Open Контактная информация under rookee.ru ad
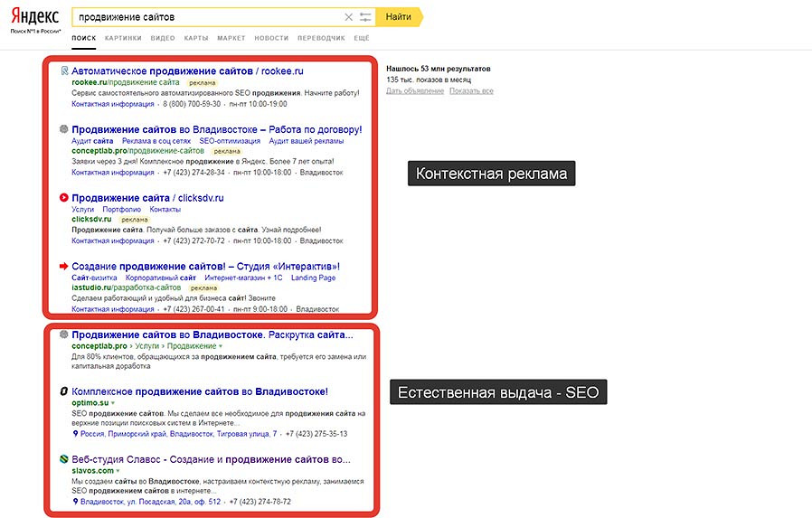The height and width of the screenshot is (518, 812). pos(113,104)
